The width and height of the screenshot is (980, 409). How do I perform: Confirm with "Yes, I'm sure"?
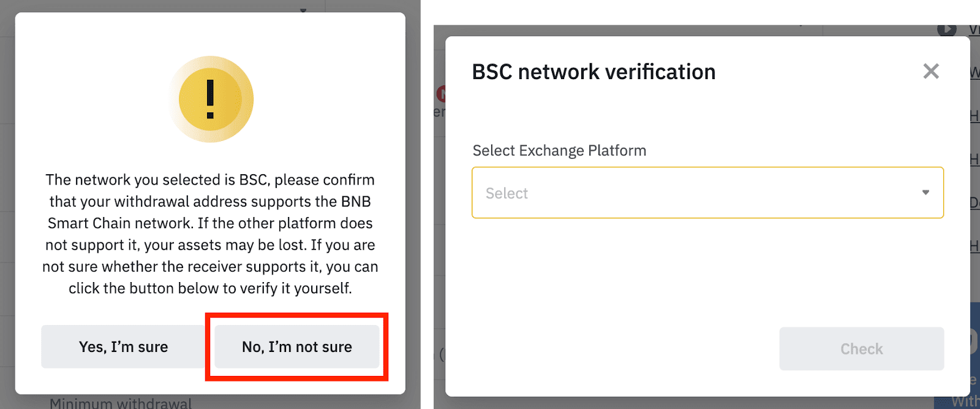pyautogui.click(x=123, y=347)
